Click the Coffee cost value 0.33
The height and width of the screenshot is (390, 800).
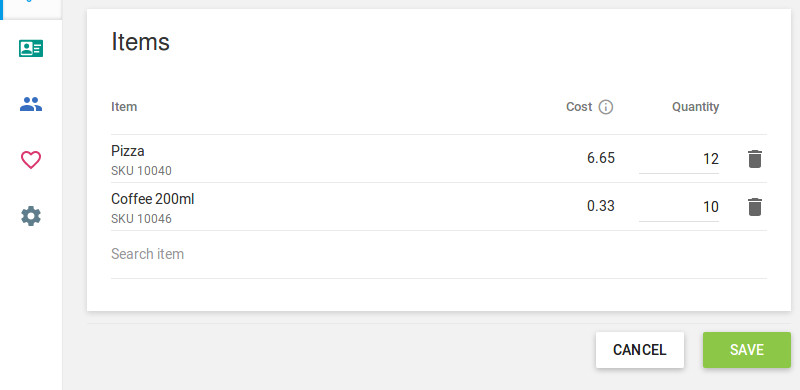(601, 206)
